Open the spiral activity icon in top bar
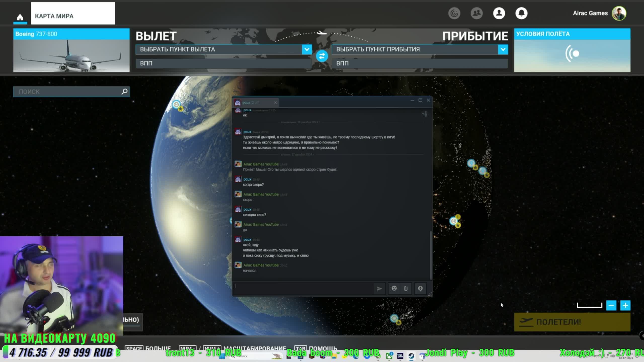The height and width of the screenshot is (362, 644). [x=454, y=13]
